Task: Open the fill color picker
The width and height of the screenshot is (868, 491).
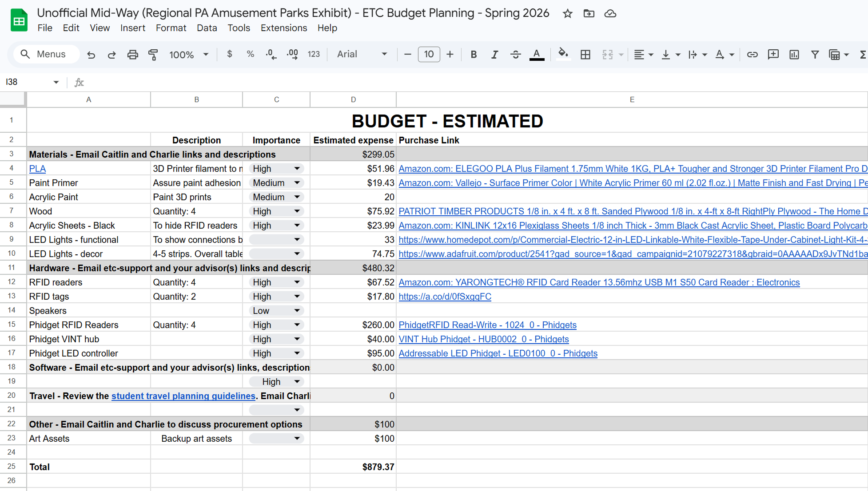Action: [x=563, y=55]
